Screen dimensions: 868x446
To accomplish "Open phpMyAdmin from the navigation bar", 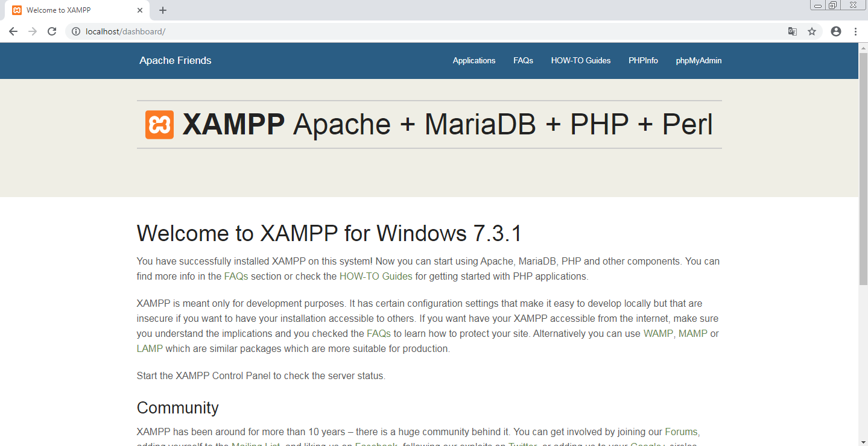I will click(x=698, y=60).
